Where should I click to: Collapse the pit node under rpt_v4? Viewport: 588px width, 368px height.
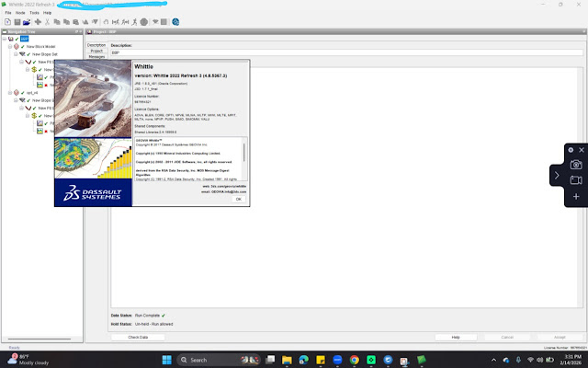pyautogui.click(x=21, y=109)
